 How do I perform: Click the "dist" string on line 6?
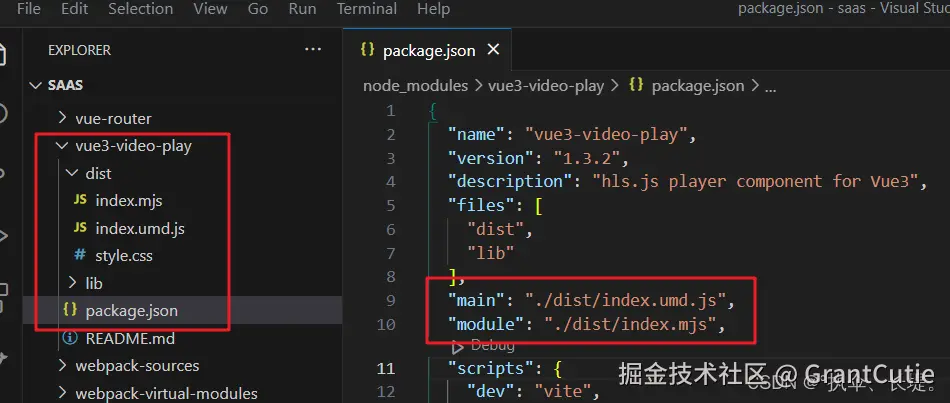point(496,229)
